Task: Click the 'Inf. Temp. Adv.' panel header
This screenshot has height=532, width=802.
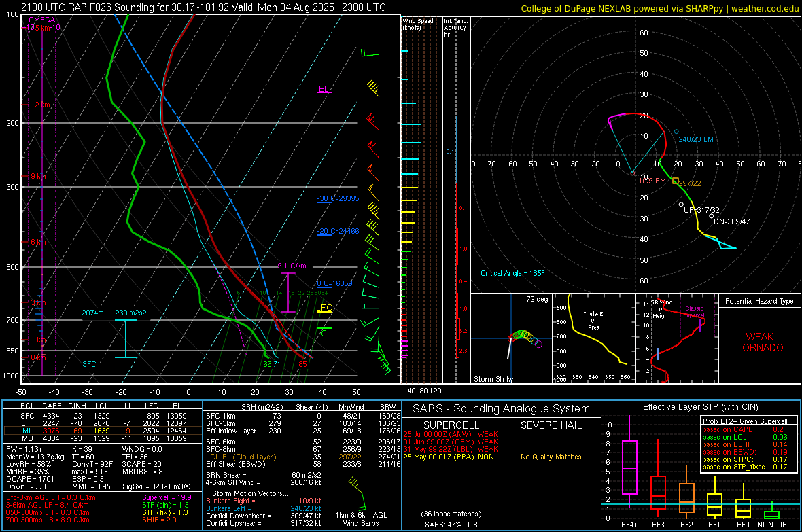Action: (455, 28)
